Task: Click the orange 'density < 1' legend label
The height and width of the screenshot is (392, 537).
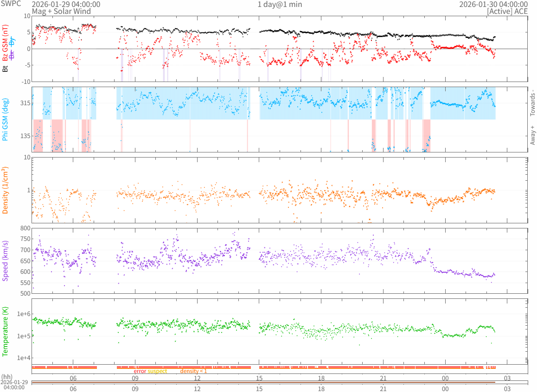Action: click(x=193, y=371)
